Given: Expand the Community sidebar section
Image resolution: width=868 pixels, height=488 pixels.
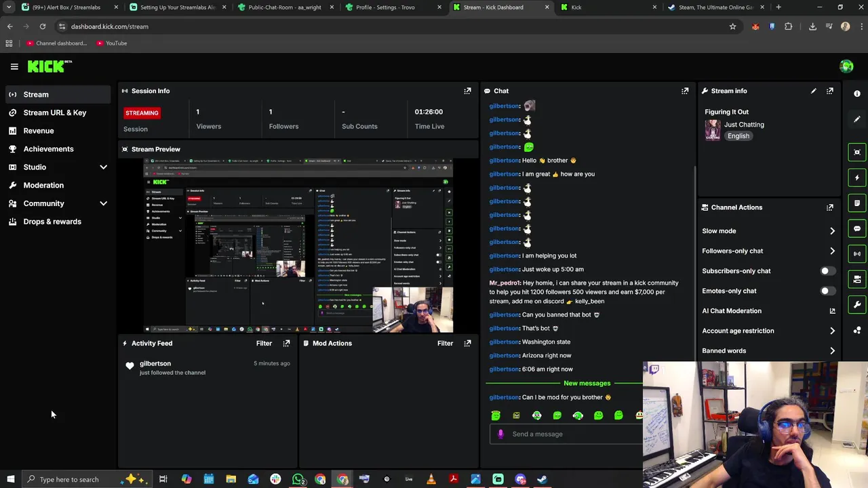Looking at the screenshot, I should click(103, 203).
